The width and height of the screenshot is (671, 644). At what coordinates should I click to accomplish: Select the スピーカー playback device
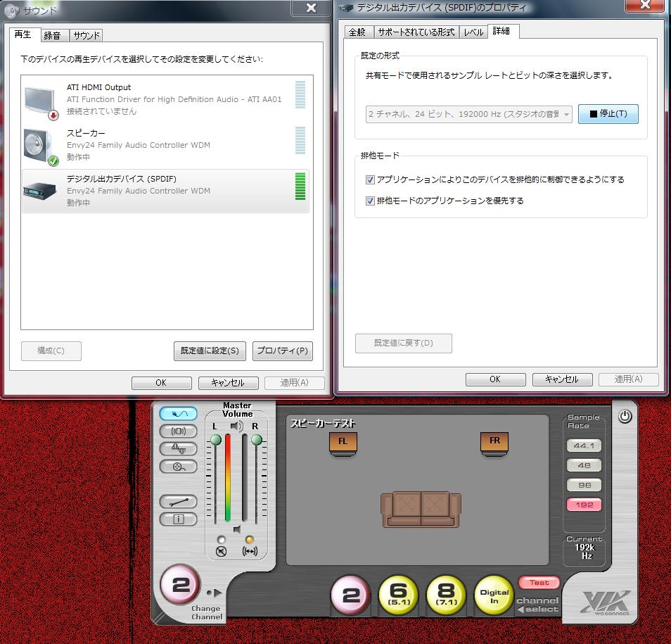click(x=165, y=145)
